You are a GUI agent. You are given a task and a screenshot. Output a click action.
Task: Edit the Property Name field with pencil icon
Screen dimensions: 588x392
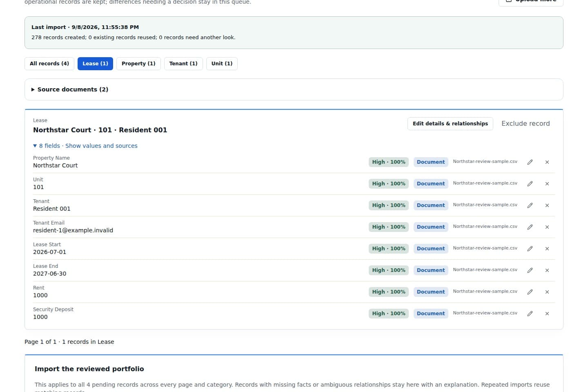530,162
